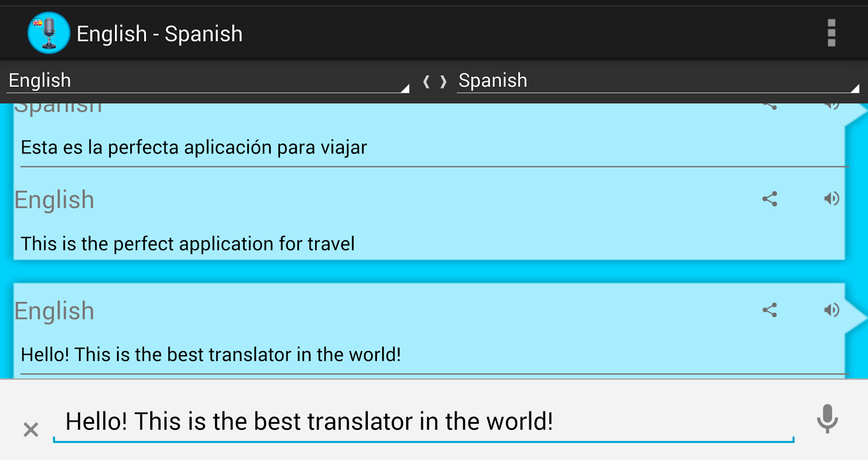868x460 pixels.
Task: Select the Spanish text 'Esta es la perfecta aplicación'
Action: [x=194, y=148]
